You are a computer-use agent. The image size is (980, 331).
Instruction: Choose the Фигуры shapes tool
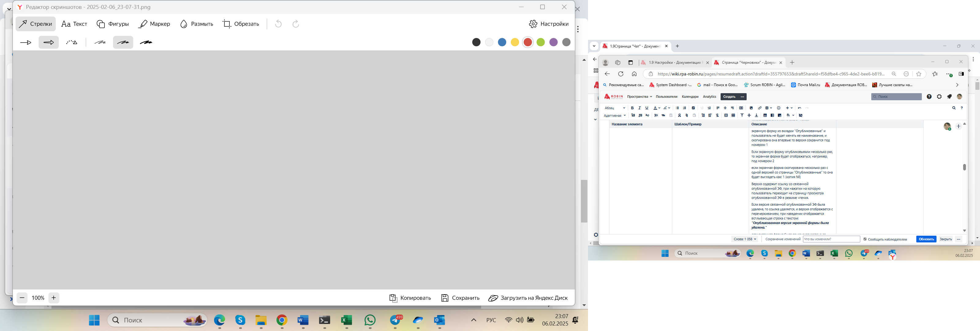point(113,24)
